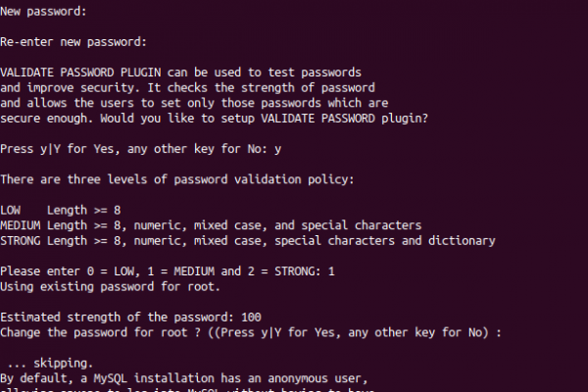Click the typed "y" answer after "No:"
Viewport: 588px width, 392px height.
277,150
